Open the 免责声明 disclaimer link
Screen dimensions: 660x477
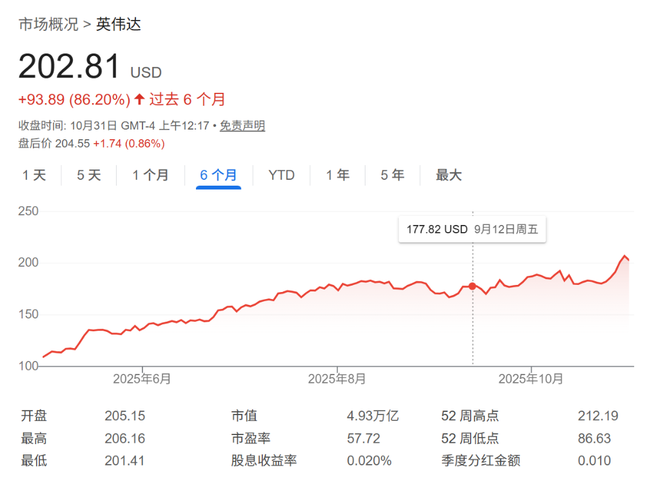(x=242, y=126)
